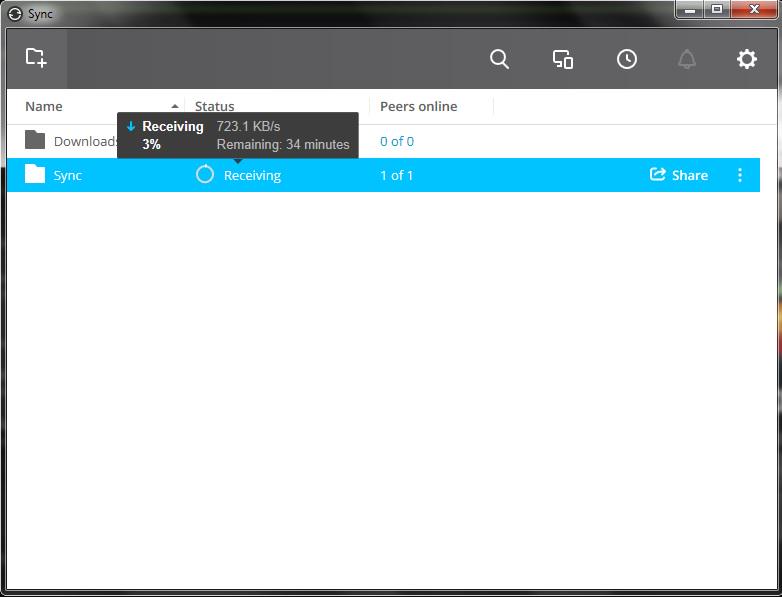Open the My devices icon
Viewport: 782px width, 597px height.
(x=563, y=59)
